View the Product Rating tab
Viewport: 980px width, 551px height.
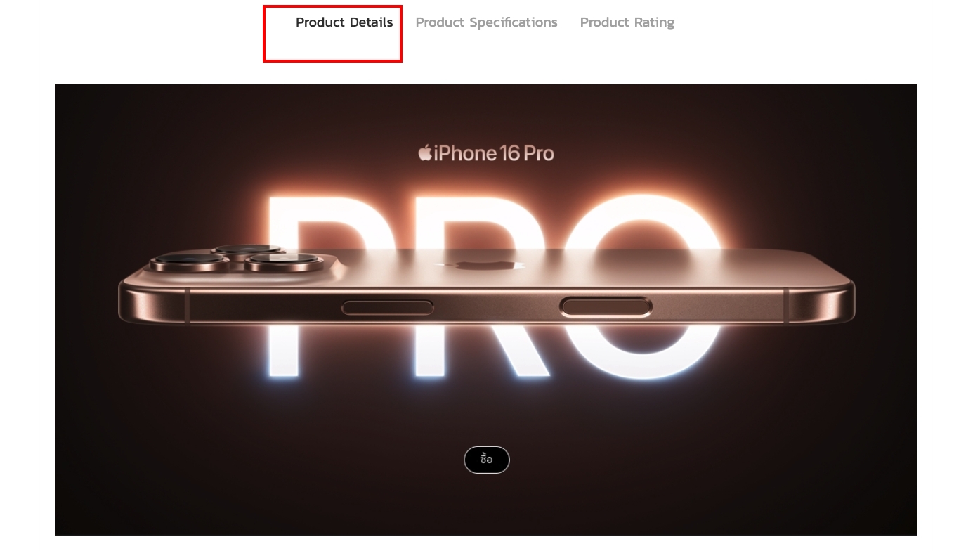pyautogui.click(x=627, y=22)
